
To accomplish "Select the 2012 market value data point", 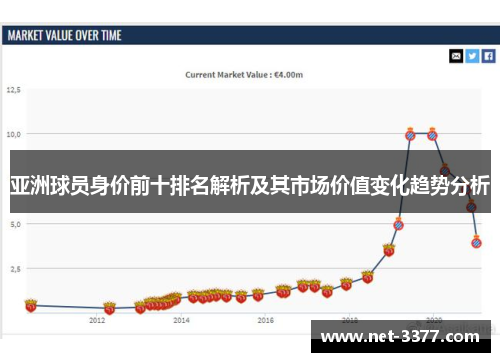I will [x=109, y=308].
